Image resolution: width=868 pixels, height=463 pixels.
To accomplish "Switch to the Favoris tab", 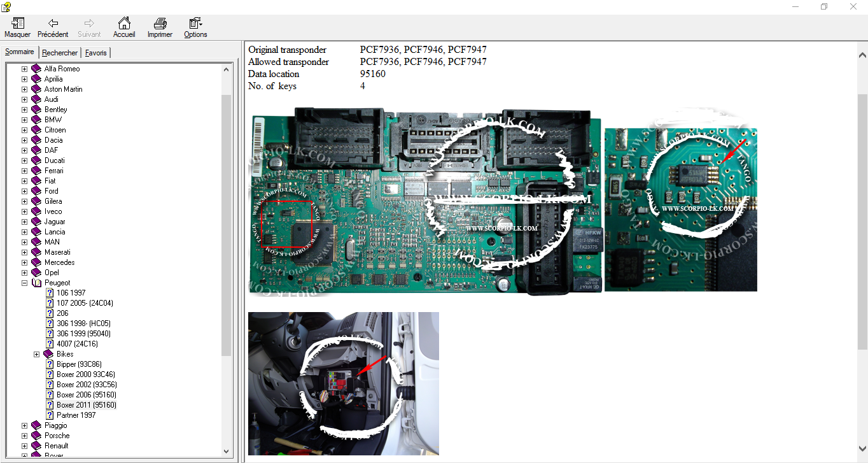I will (x=96, y=53).
